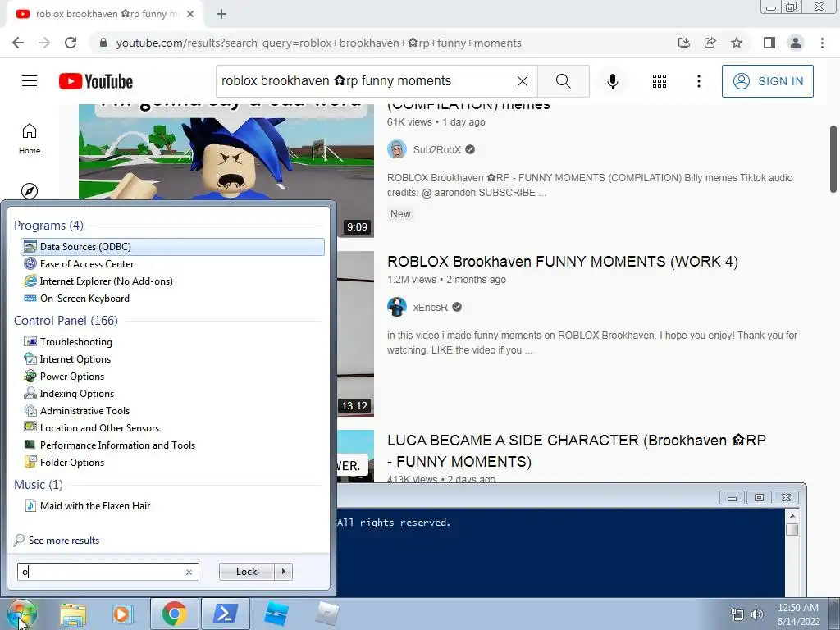Open Home in YouTube sidebar

click(x=30, y=139)
